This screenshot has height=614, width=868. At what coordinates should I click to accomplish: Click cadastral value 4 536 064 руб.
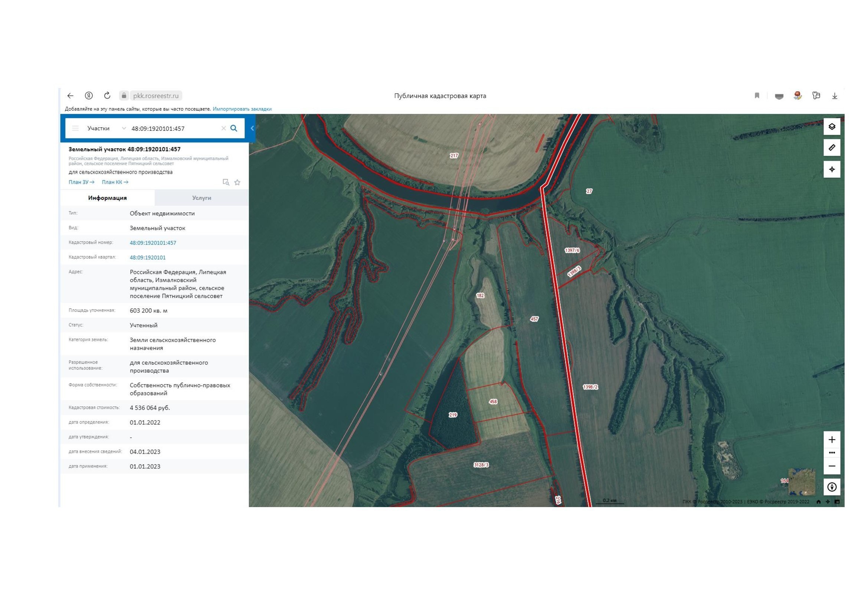(x=150, y=408)
